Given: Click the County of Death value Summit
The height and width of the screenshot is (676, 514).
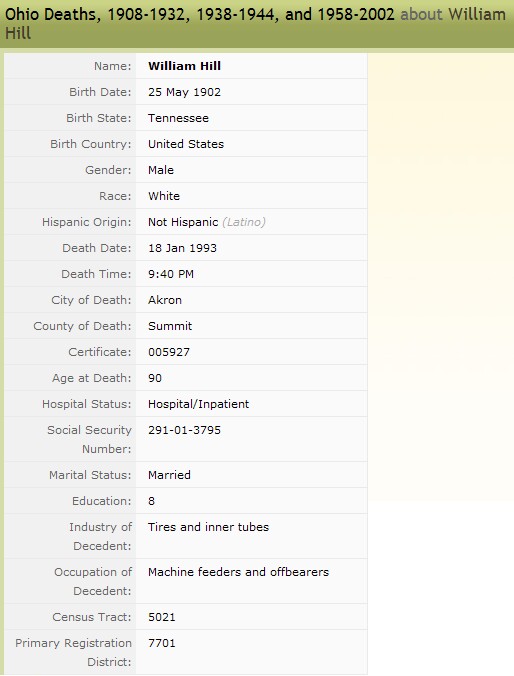Looking at the screenshot, I should pos(170,326).
